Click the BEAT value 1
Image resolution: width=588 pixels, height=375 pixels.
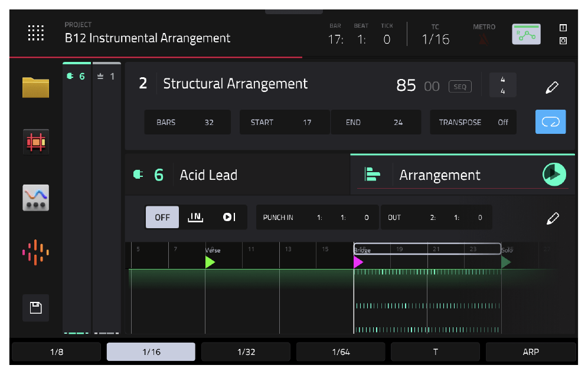tap(361, 40)
